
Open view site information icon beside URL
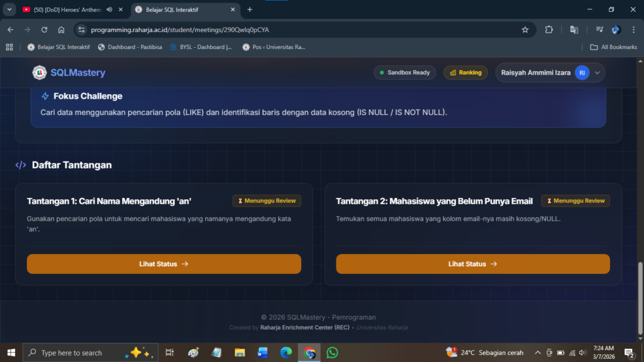(x=80, y=30)
